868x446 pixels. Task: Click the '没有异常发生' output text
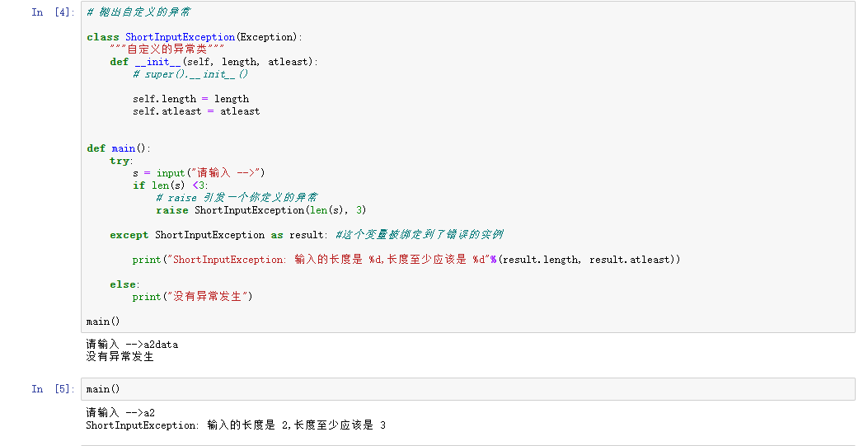tap(120, 357)
